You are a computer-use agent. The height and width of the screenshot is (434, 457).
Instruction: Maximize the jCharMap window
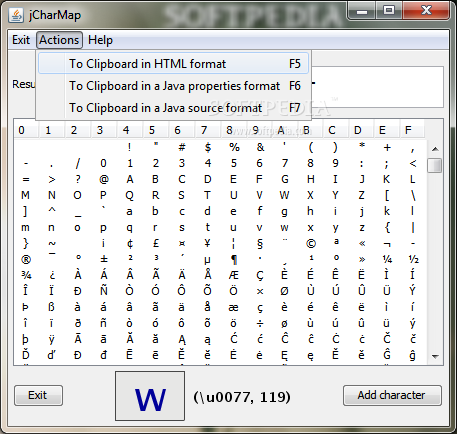(389, 11)
